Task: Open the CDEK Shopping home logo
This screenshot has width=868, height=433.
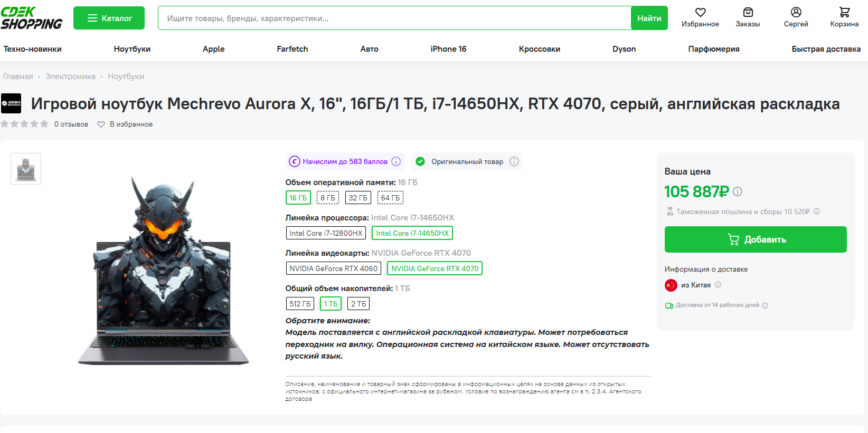Action: [x=32, y=18]
